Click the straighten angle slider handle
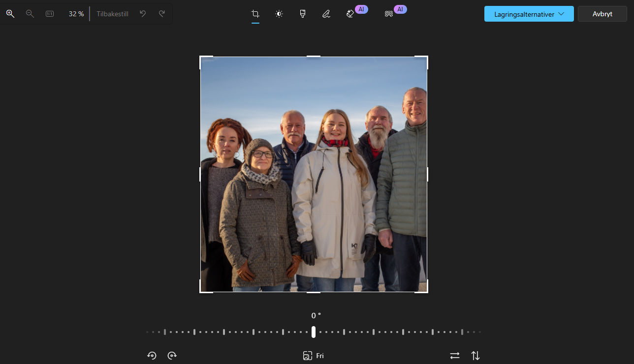Screen dimensions: 634x364 (314, 332)
